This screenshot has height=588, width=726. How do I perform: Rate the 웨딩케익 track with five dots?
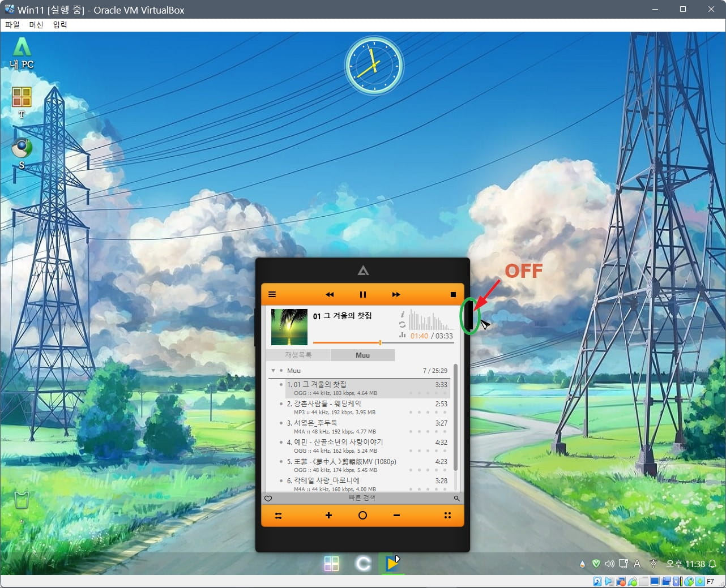point(428,412)
